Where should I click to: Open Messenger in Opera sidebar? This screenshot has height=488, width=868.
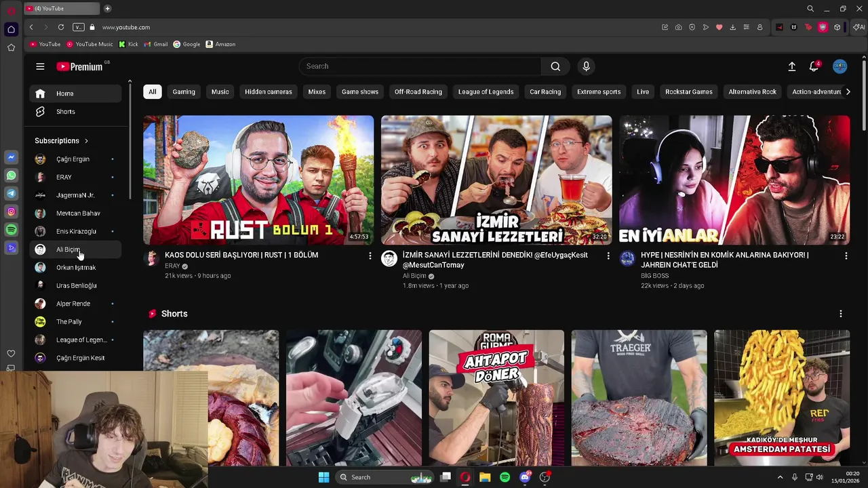[11, 157]
